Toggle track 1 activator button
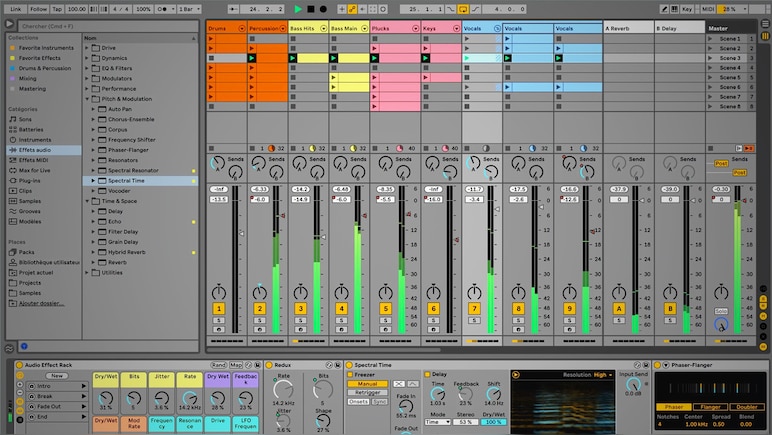The width and height of the screenshot is (772, 435). pos(219,309)
